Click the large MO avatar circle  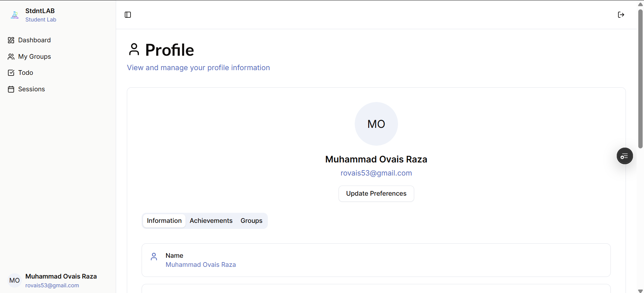click(376, 124)
